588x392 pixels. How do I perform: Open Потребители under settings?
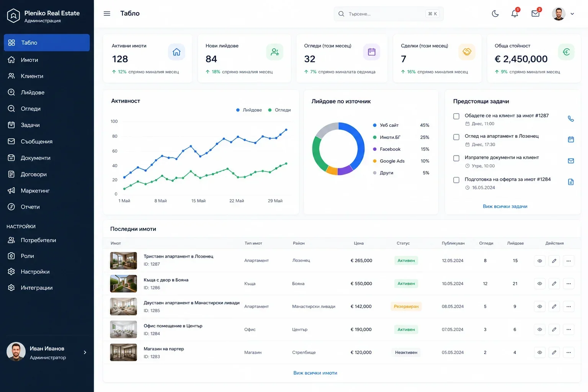tap(47, 240)
